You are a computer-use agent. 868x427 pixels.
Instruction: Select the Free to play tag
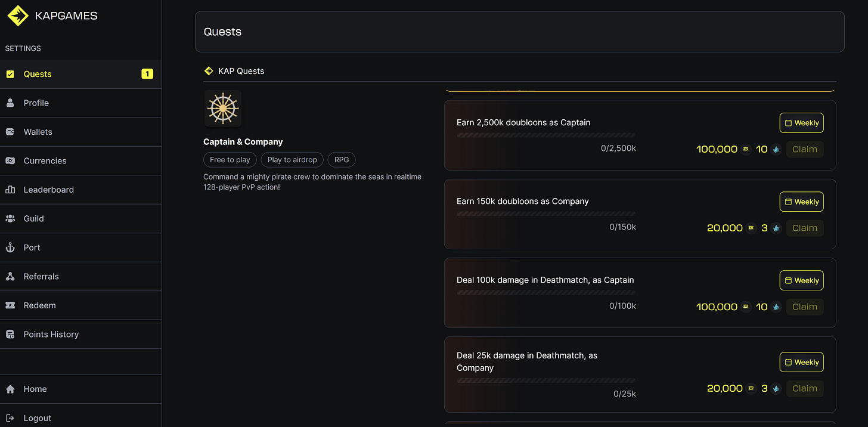point(230,160)
